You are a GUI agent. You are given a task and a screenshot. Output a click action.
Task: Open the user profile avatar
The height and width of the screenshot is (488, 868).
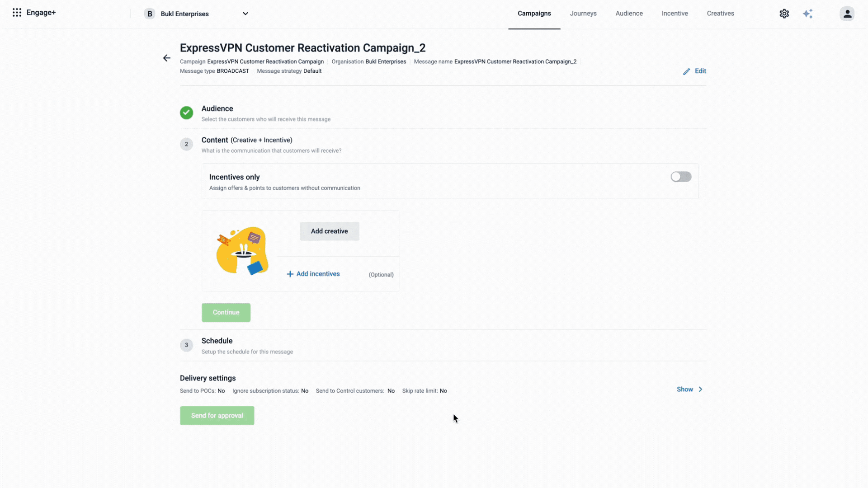pos(847,14)
